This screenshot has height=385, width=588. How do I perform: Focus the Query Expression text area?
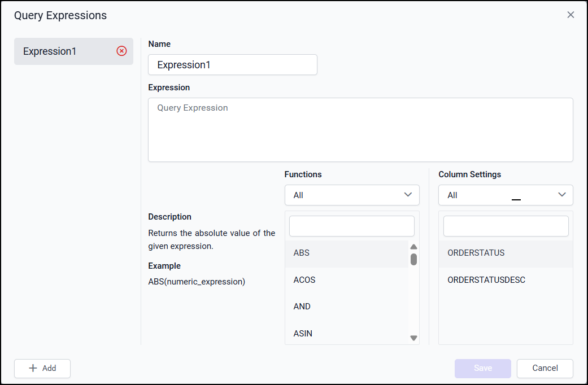click(x=360, y=130)
